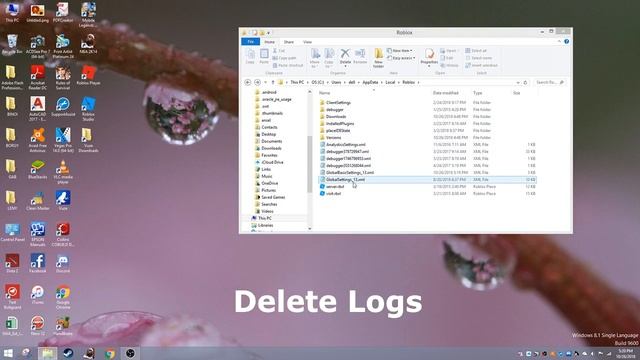Open Acrobat Reader DC desktop icon
Viewport: 640px width, 360px height.
pos(38,78)
